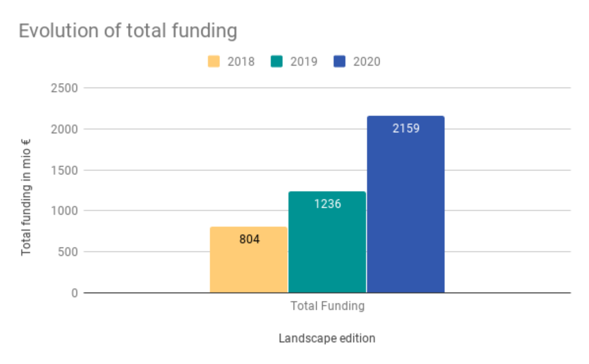Click the 0 axis tick label
The width and height of the screenshot is (589, 364).
coord(74,293)
